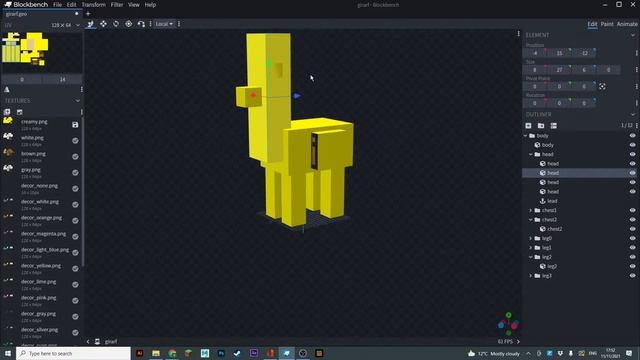Screen dimensions: 640x360
Task: Open the Help menu
Action: tap(150, 5)
